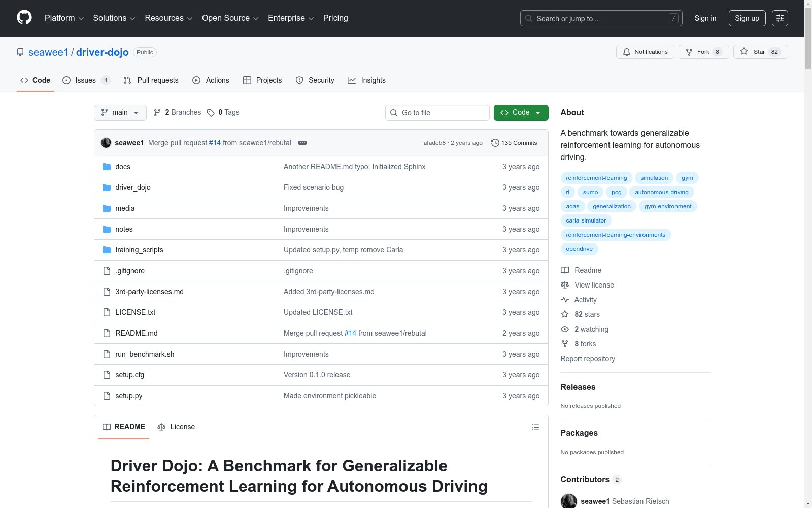The image size is (812, 508).
Task: Click the Sign in link
Action: pyautogui.click(x=705, y=18)
